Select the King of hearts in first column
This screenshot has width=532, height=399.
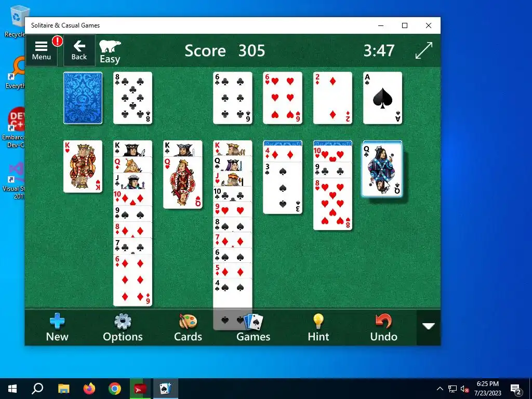point(83,167)
